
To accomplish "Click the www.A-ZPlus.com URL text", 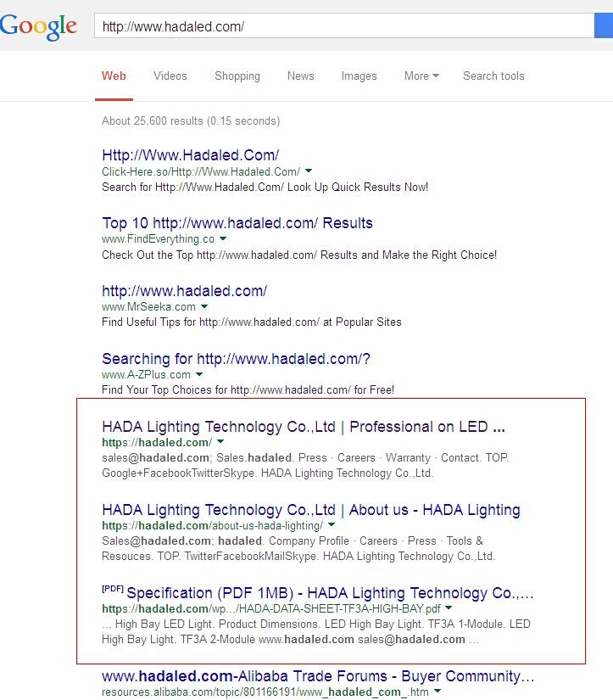I will coord(146,374).
